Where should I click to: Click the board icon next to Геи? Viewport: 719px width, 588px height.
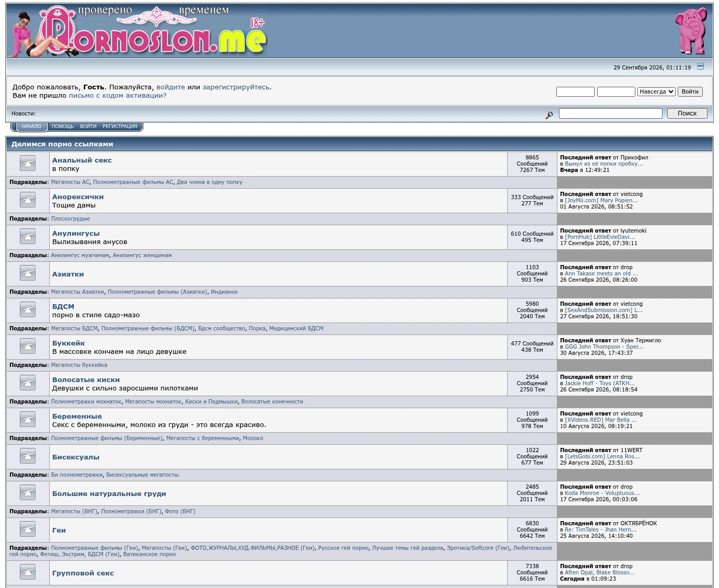pyautogui.click(x=28, y=529)
